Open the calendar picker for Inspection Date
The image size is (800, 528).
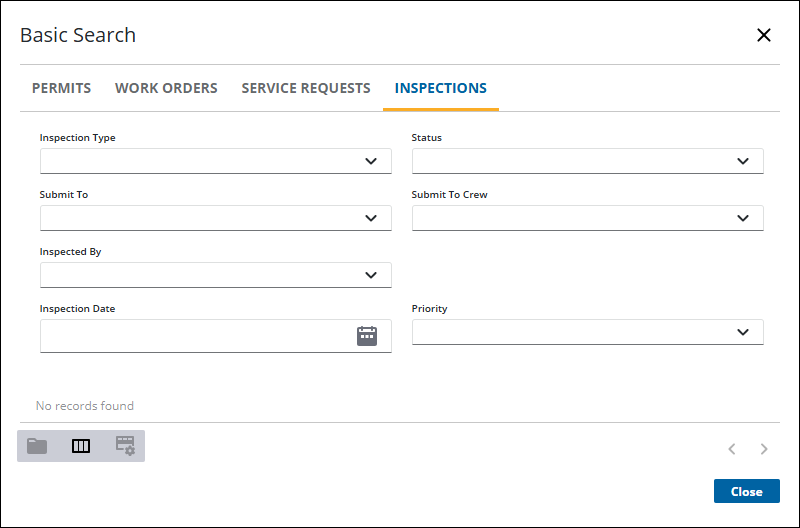(366, 336)
